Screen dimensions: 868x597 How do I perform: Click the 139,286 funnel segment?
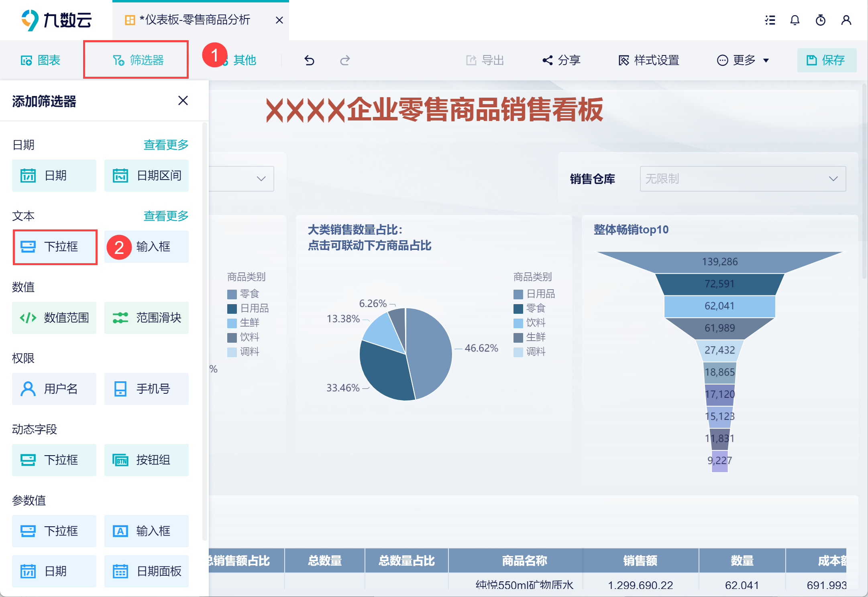(x=720, y=262)
